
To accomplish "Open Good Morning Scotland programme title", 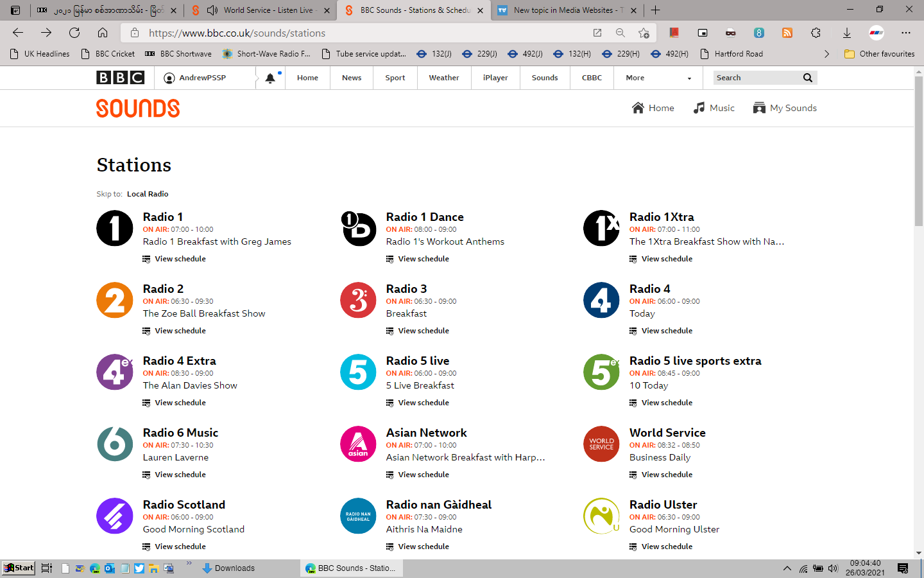I will click(193, 529).
